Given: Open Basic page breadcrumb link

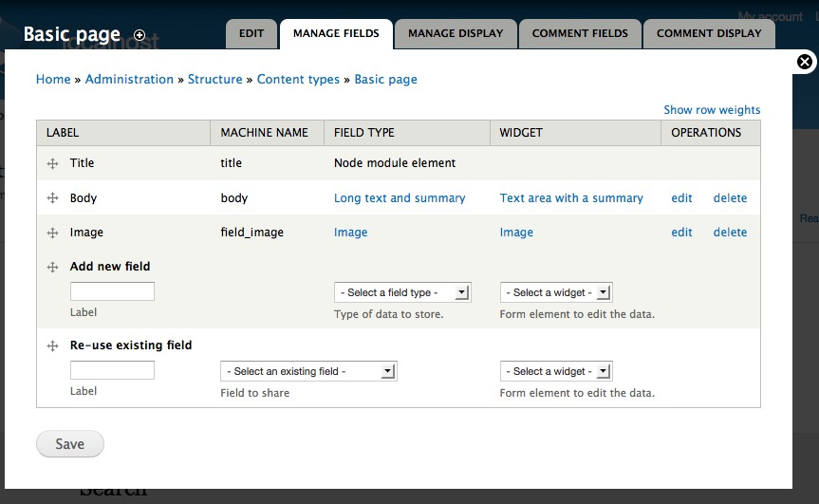Looking at the screenshot, I should click(385, 80).
